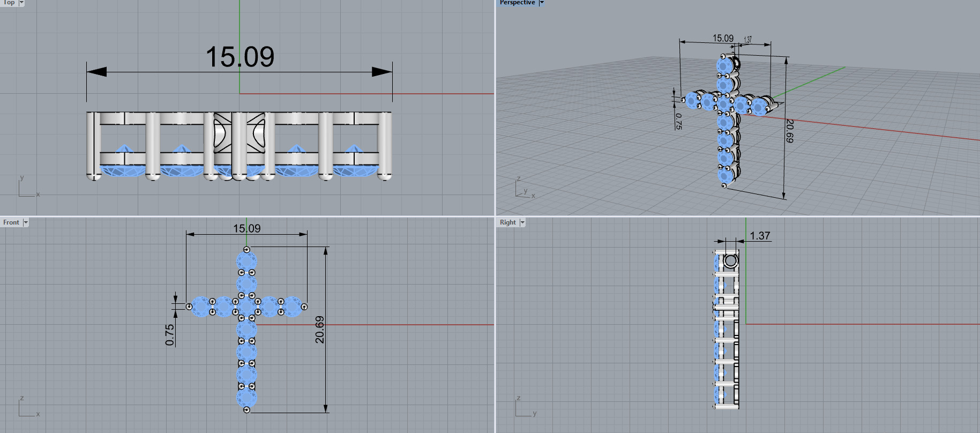Select the 20.69 height dimension in Front view

pos(320,329)
